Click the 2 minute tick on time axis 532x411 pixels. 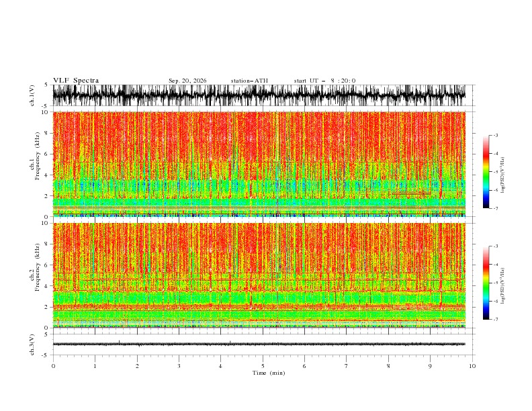click(x=137, y=366)
